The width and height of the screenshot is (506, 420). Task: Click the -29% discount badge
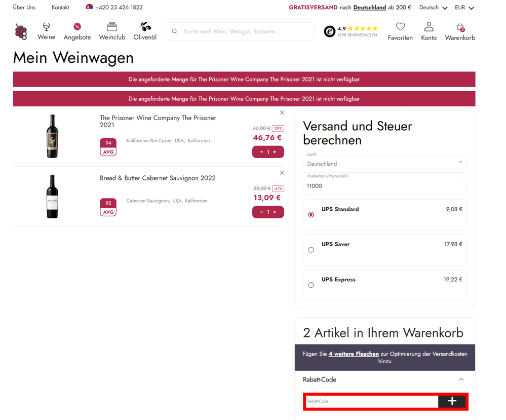point(278,129)
